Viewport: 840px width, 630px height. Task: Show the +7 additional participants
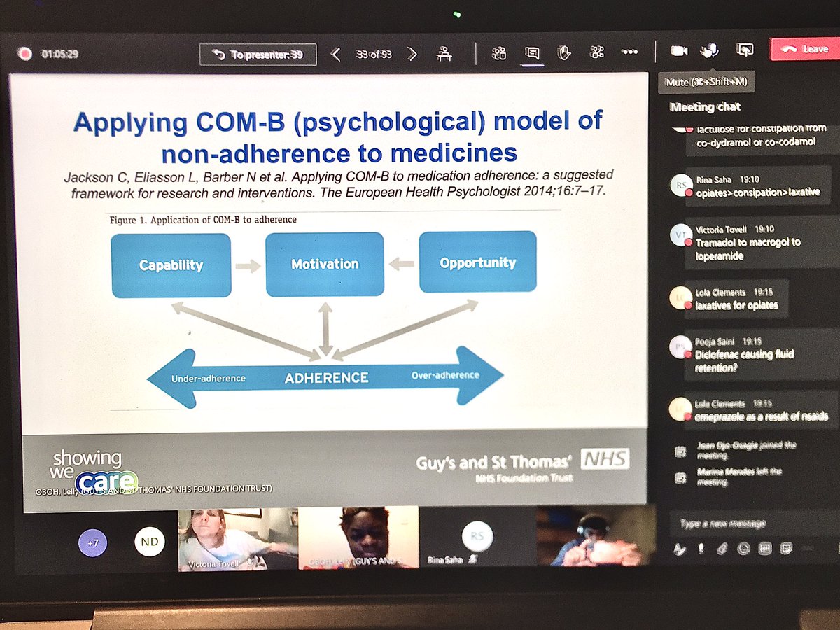point(93,542)
